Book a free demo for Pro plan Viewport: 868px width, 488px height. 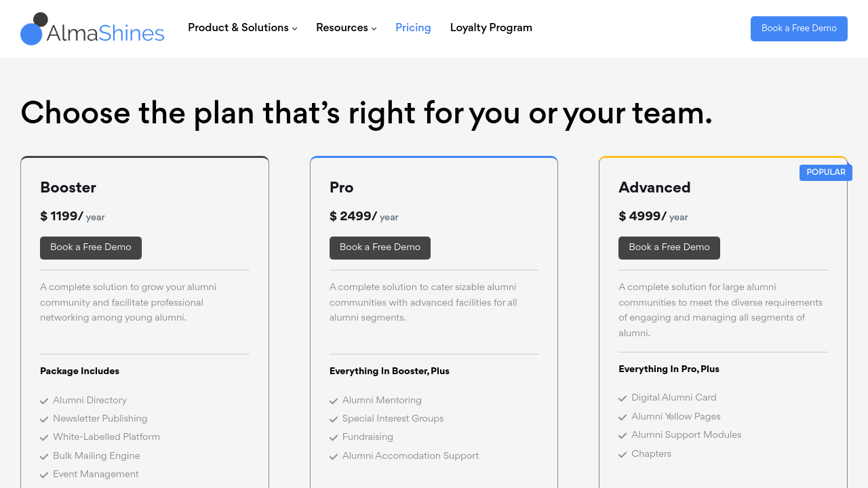[380, 248]
